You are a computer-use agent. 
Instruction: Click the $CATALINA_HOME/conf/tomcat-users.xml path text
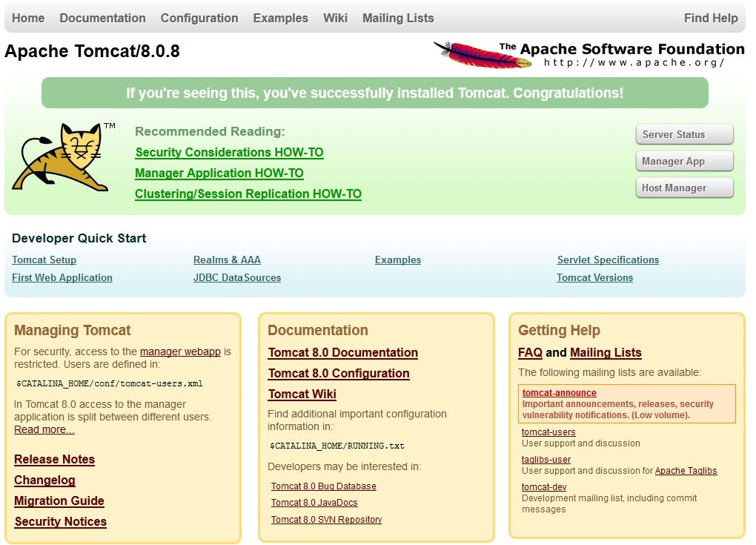[110, 383]
